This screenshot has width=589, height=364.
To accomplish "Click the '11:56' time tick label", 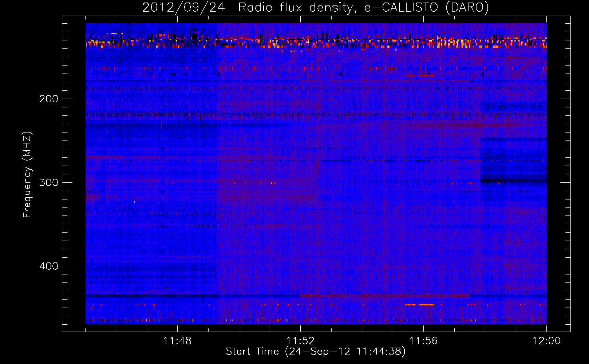I will pos(423,341).
